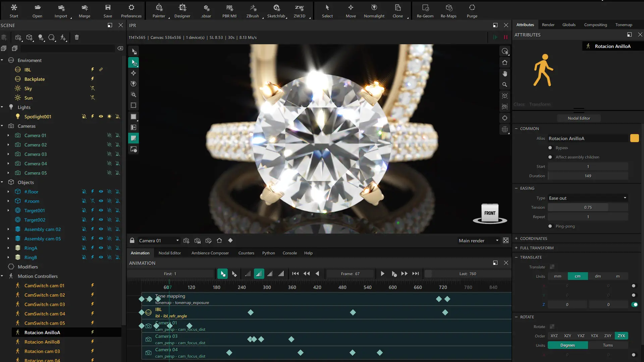Screen dimensions: 644x362
Task: Click the trash icon in Scene panel
Action: (x=77, y=38)
